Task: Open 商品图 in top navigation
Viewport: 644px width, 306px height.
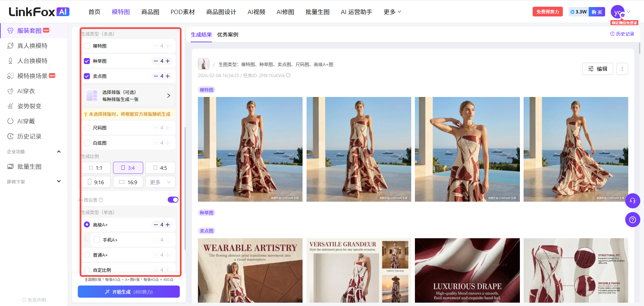Action: click(x=150, y=12)
